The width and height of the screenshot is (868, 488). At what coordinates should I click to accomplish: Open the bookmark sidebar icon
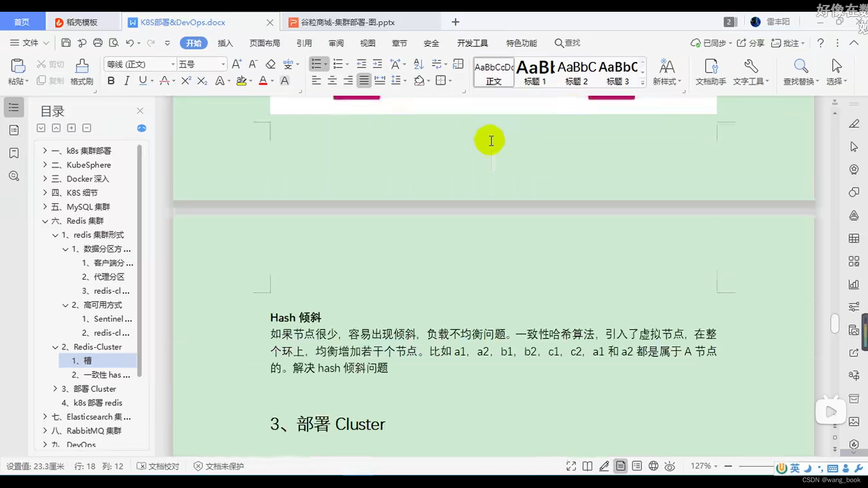coord(14,153)
